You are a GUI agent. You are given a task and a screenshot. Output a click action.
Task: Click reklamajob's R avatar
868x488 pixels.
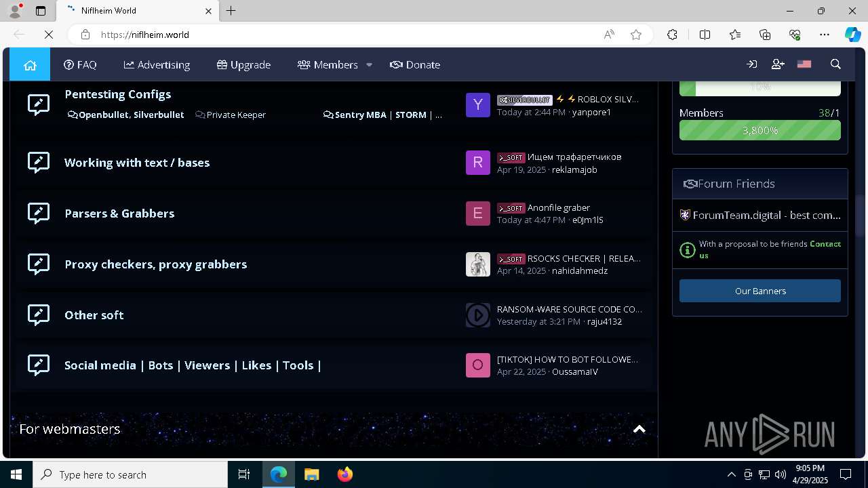tap(478, 163)
